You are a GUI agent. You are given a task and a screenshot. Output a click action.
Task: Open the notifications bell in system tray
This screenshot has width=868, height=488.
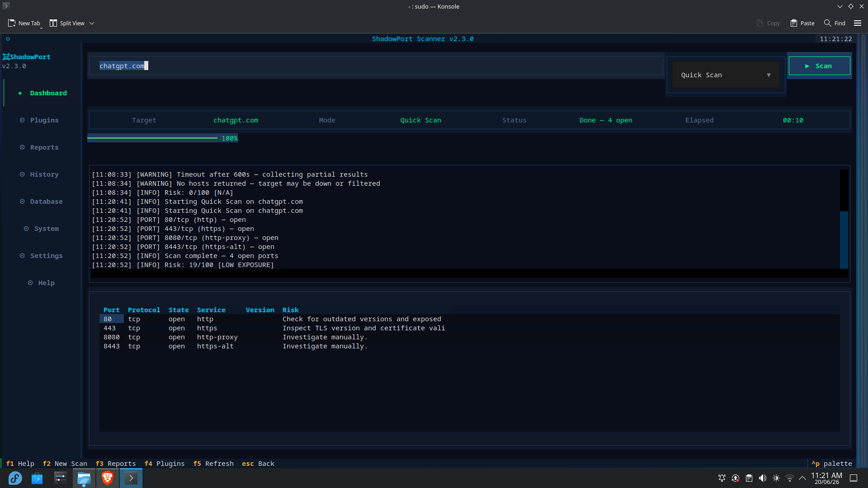point(722,478)
